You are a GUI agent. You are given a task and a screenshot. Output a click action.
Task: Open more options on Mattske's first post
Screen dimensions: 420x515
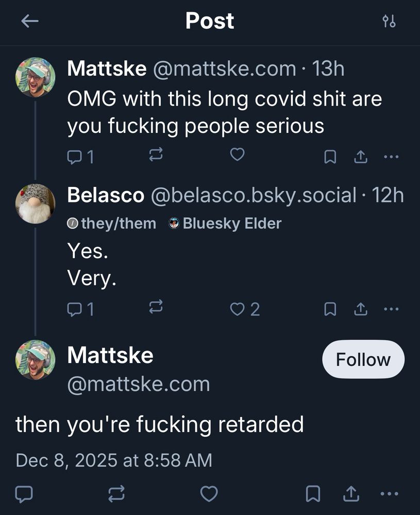[391, 156]
